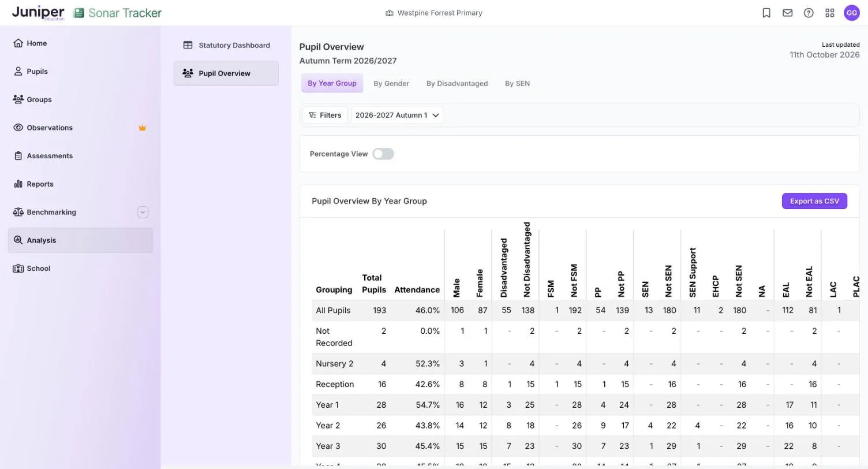The width and height of the screenshot is (868, 469).
Task: Toggle the Percentage View switch
Action: [383, 154]
